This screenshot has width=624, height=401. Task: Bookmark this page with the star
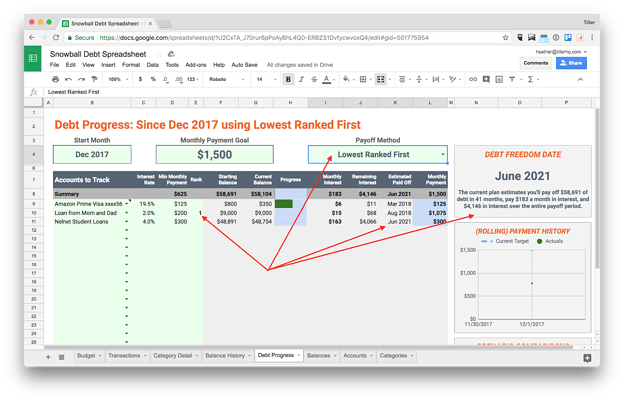tap(505, 37)
